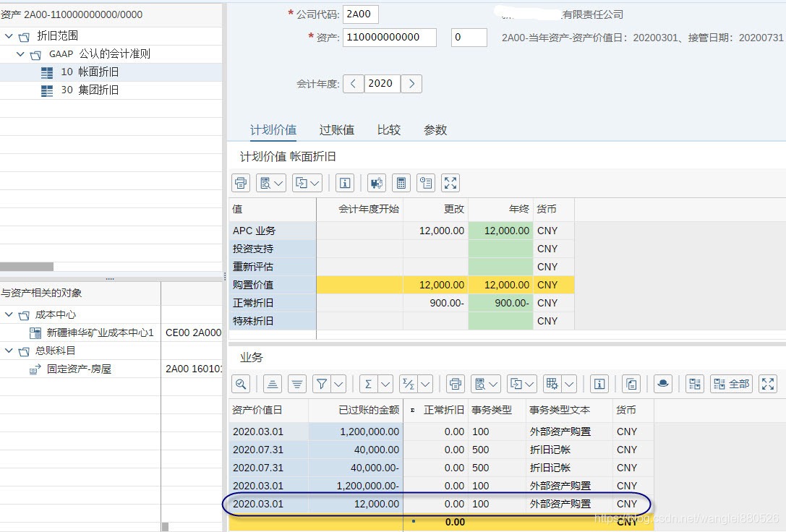This screenshot has height=532, width=786.
Task: Click the puzzle-piece icon in planned values toolbar
Action: (376, 184)
